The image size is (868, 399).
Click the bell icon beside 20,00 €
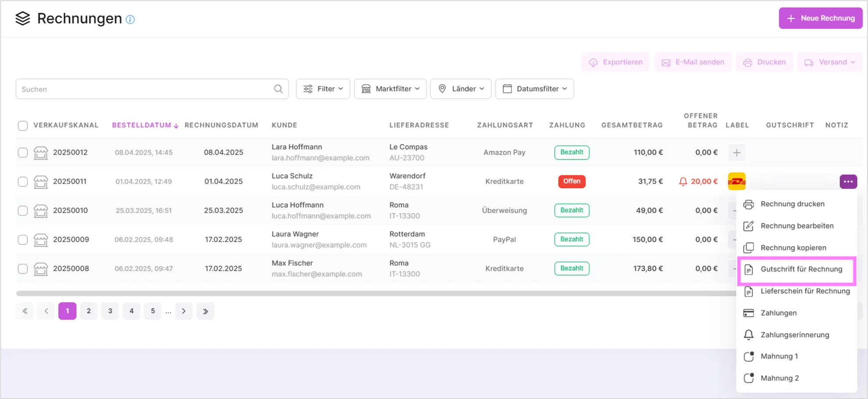coord(683,181)
